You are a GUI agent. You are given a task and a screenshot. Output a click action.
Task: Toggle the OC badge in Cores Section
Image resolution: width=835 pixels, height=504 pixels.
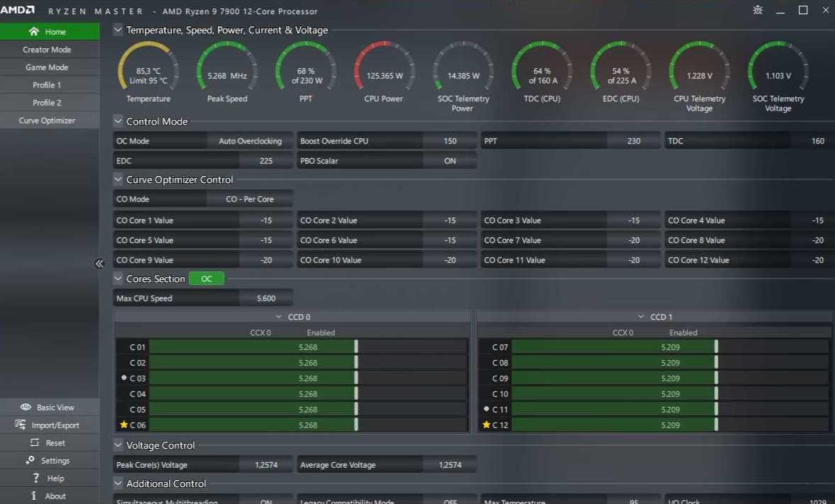[206, 279]
